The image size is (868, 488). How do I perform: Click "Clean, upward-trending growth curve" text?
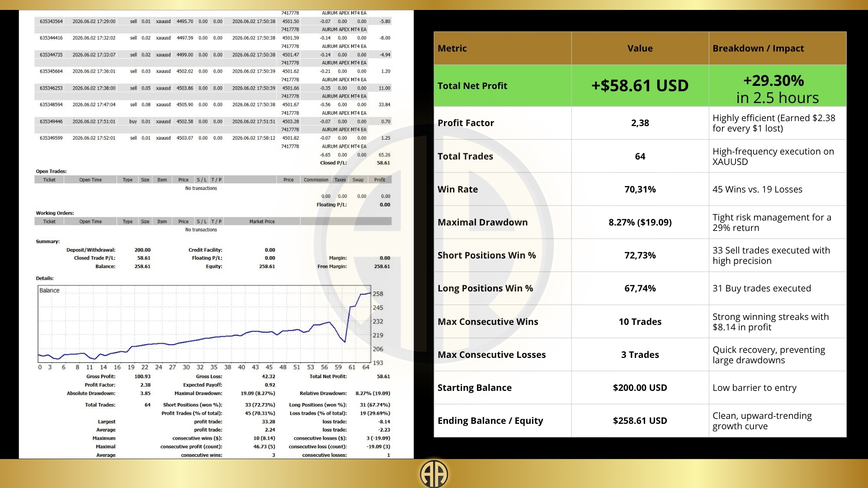point(762,421)
